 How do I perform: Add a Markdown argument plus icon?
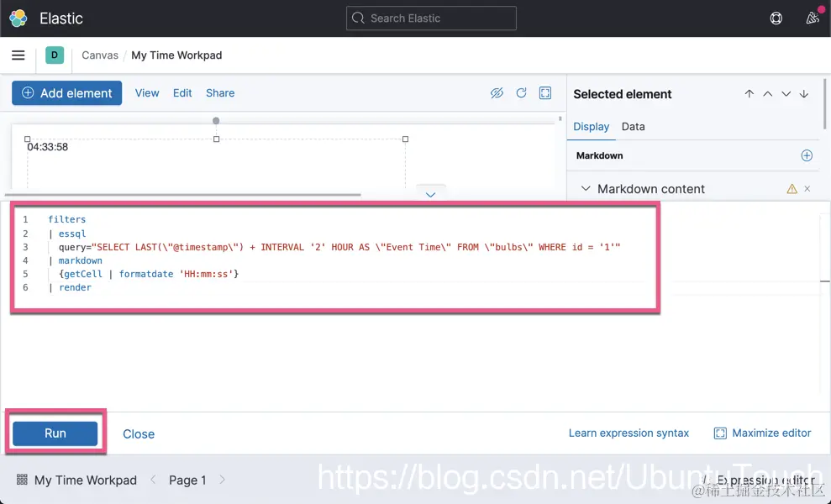pos(807,155)
